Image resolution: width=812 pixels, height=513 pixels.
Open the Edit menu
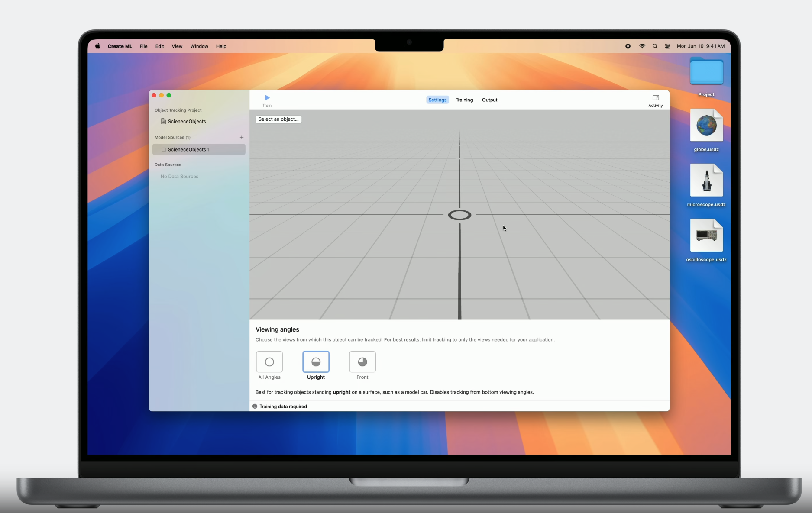[x=160, y=46]
